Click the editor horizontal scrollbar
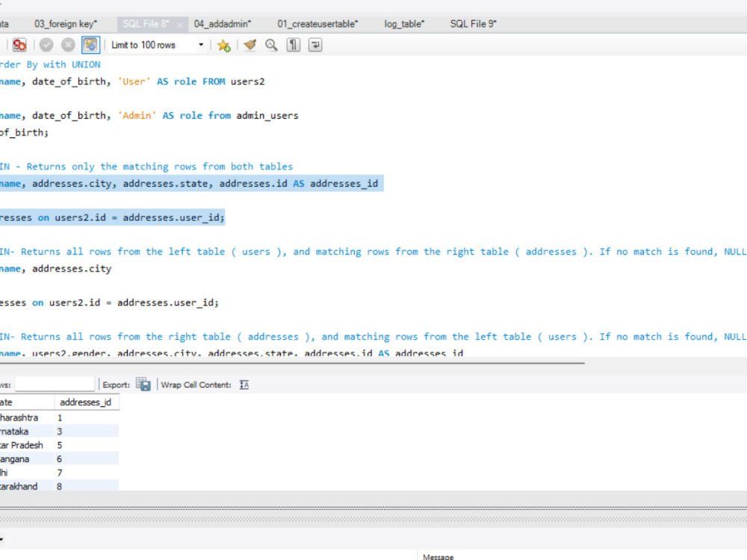747x560 pixels. (x=292, y=363)
